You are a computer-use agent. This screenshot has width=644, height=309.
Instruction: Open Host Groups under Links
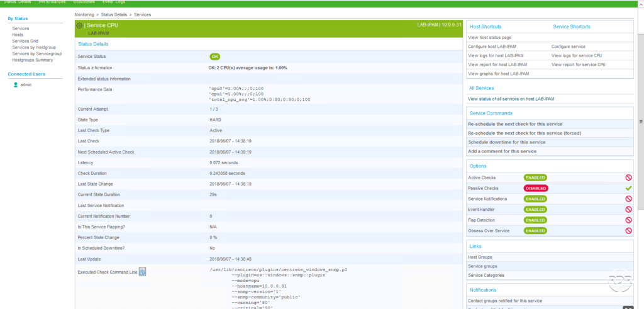[x=480, y=257]
